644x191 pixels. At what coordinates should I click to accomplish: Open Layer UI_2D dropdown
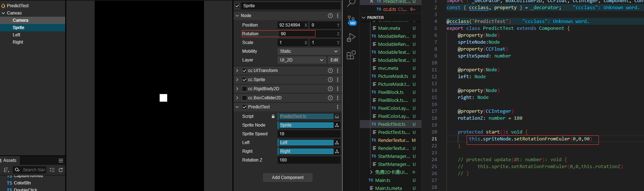302,60
